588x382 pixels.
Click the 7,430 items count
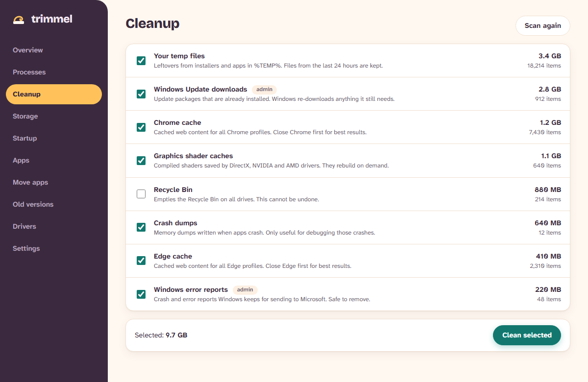click(545, 132)
